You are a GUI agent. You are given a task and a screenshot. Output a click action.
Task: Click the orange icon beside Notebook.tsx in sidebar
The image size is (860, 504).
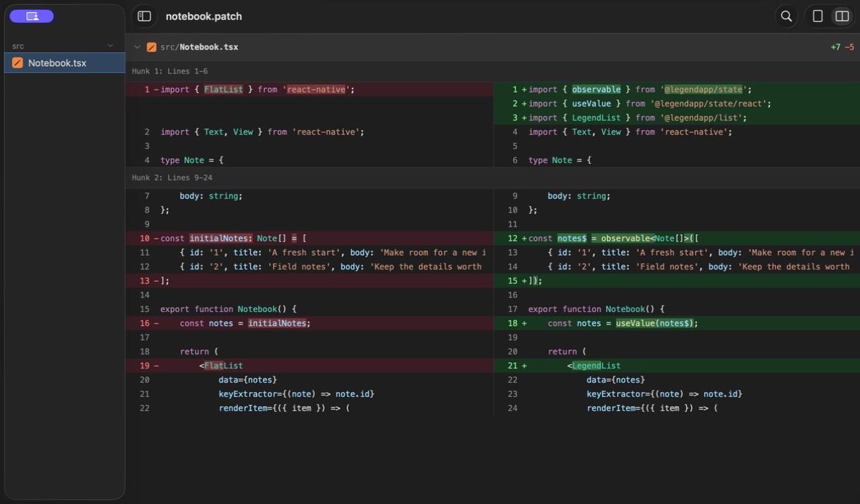(18, 63)
